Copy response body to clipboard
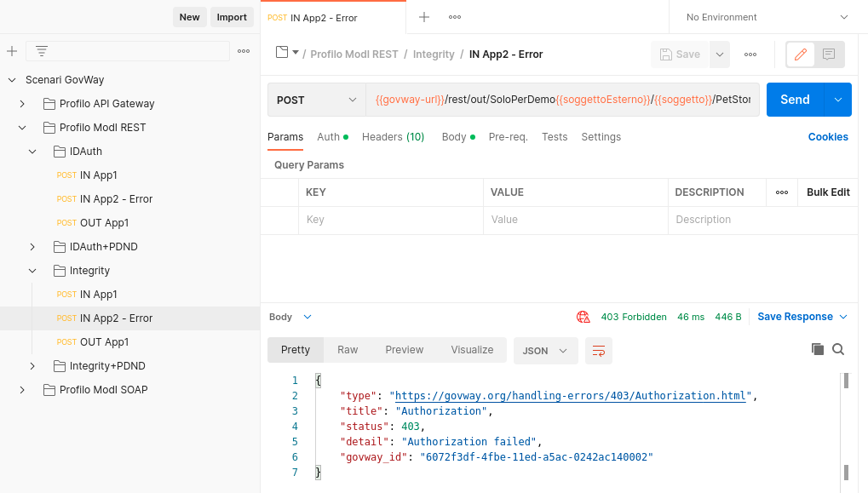The image size is (868, 493). 817,349
